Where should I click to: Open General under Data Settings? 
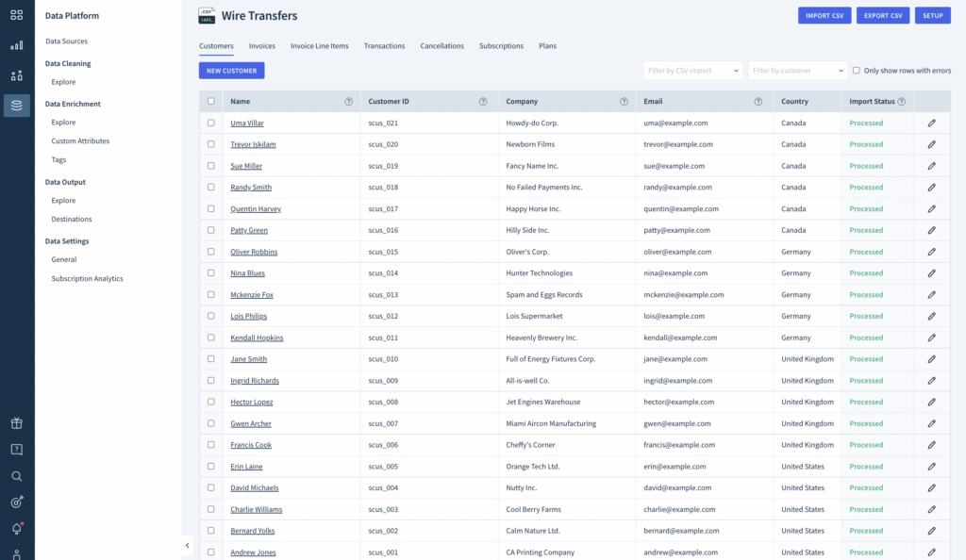[x=64, y=259]
